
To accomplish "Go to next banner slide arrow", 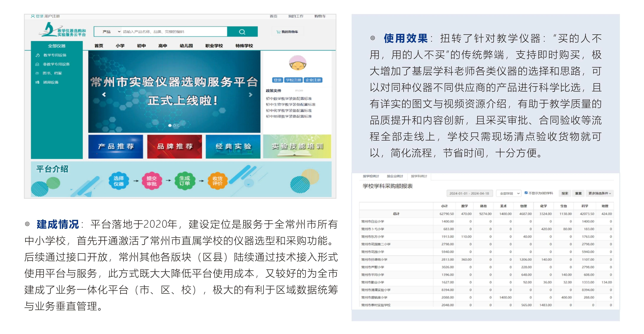I will click(x=250, y=95).
